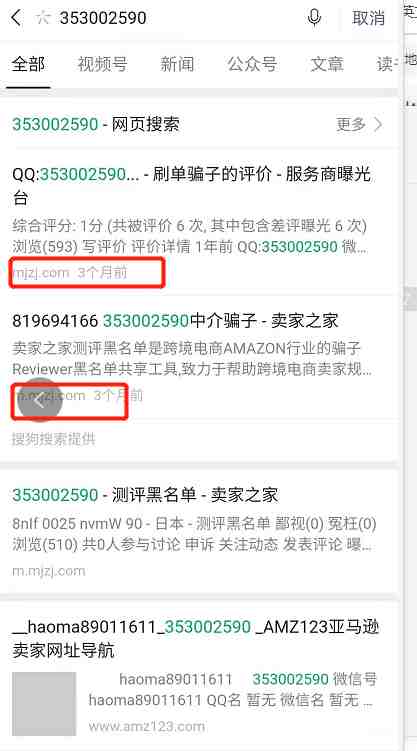Switch to the 视频号 tab

point(102,64)
